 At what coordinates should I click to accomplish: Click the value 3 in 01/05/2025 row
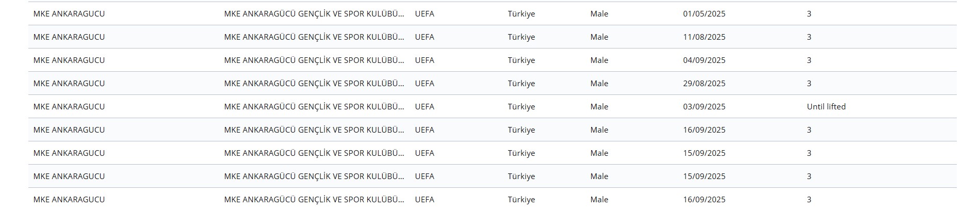click(x=809, y=14)
